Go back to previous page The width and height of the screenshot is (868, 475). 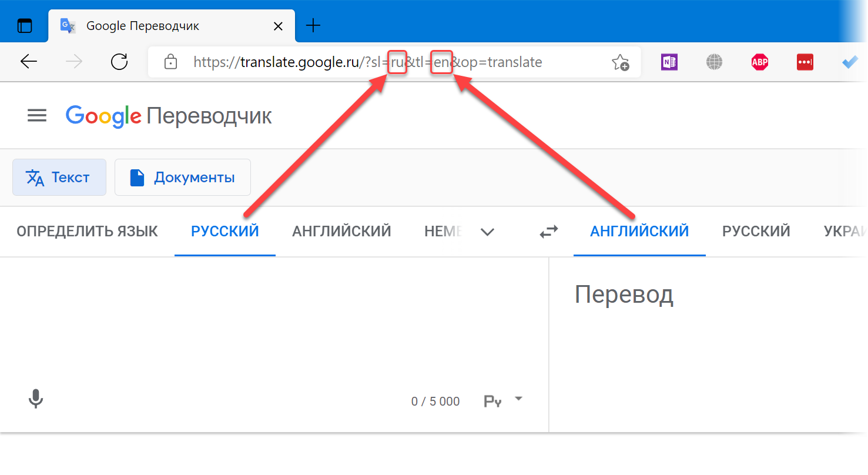tap(29, 62)
